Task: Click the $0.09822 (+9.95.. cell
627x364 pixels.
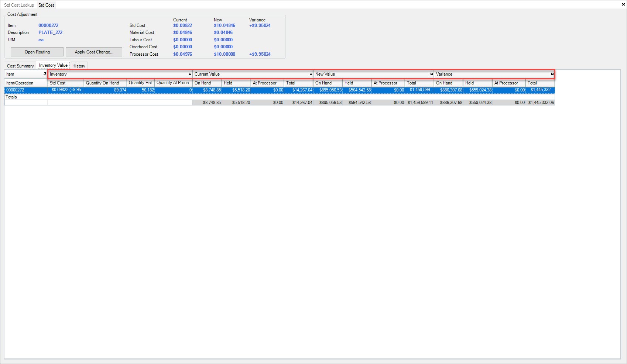Action: pyautogui.click(x=66, y=90)
